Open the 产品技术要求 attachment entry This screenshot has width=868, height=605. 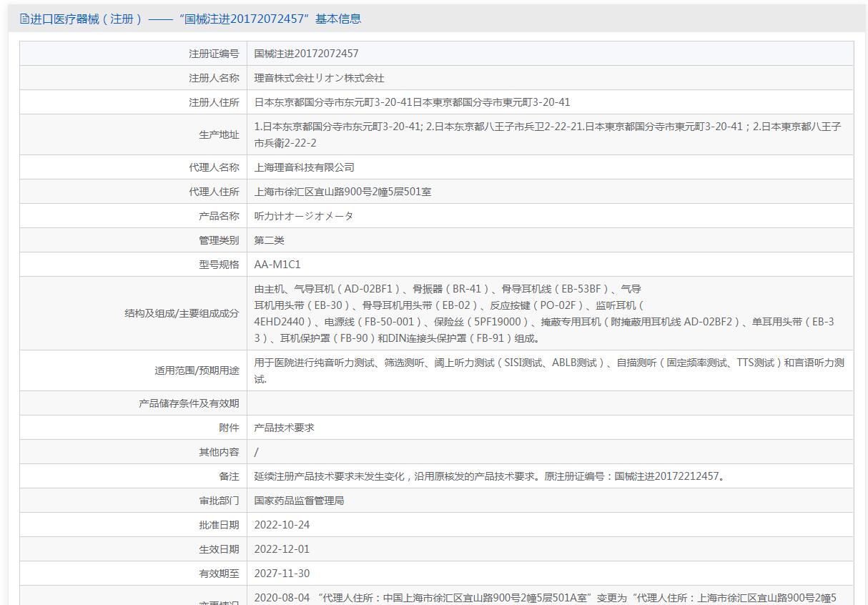pyautogui.click(x=285, y=428)
